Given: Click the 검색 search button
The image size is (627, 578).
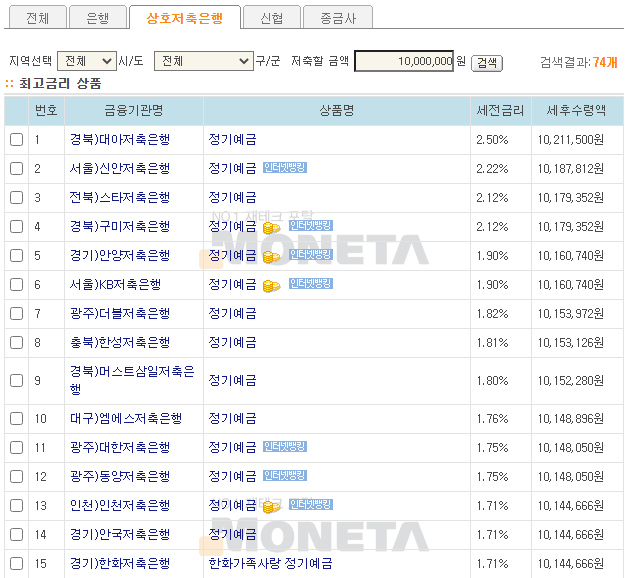Looking at the screenshot, I should coord(487,63).
